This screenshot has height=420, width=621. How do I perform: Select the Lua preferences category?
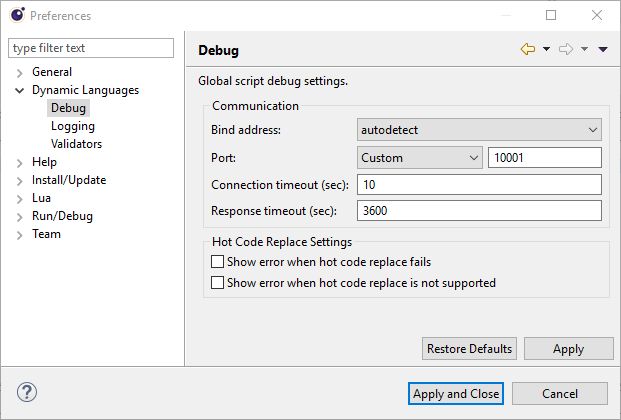pos(41,198)
